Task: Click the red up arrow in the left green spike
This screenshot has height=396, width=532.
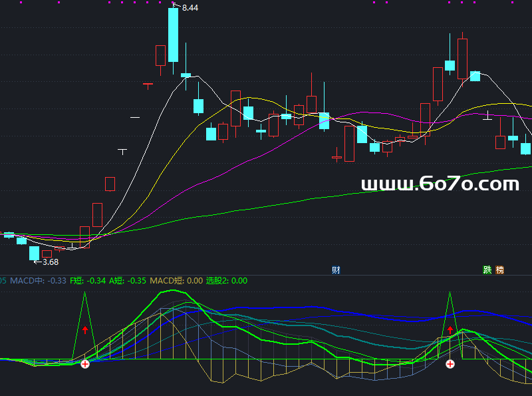Action: tap(85, 329)
